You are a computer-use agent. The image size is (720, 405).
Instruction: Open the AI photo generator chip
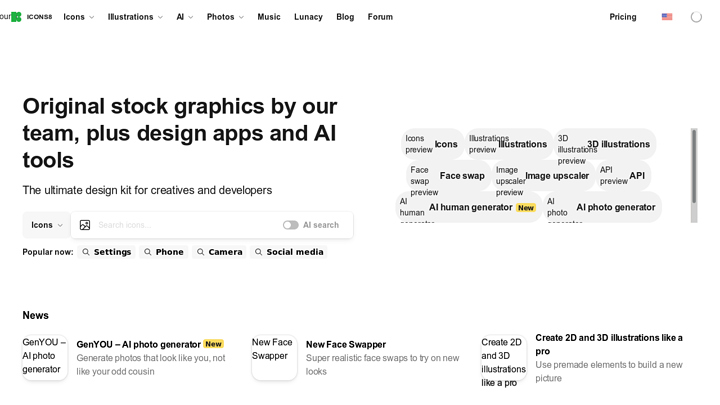click(602, 208)
